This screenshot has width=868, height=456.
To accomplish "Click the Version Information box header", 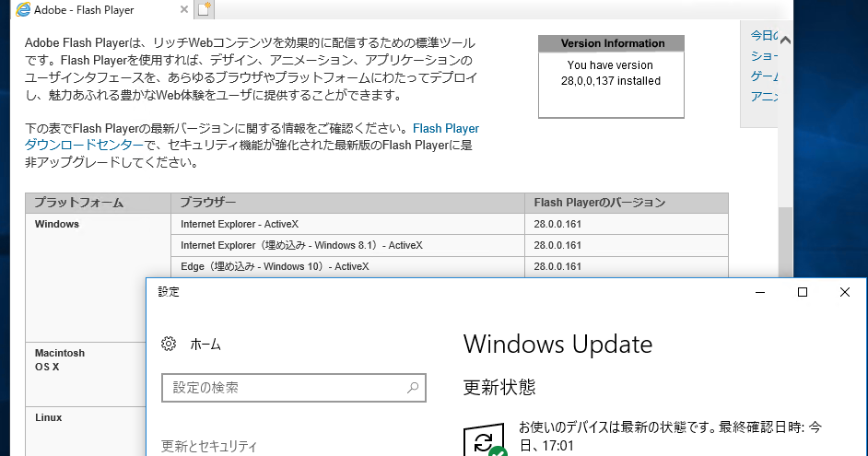I will point(611,43).
